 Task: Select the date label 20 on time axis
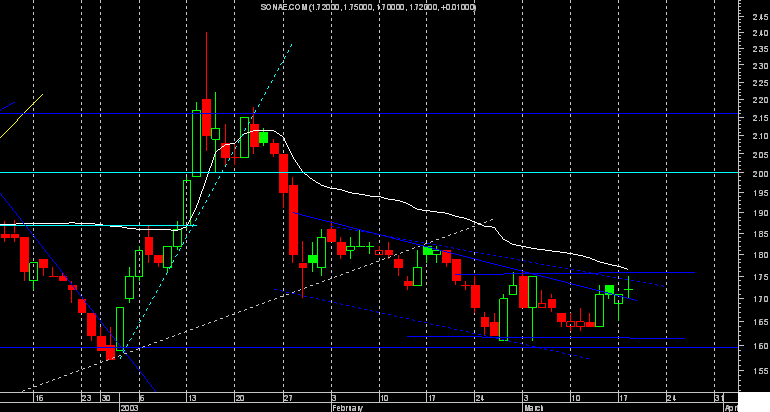point(240,398)
